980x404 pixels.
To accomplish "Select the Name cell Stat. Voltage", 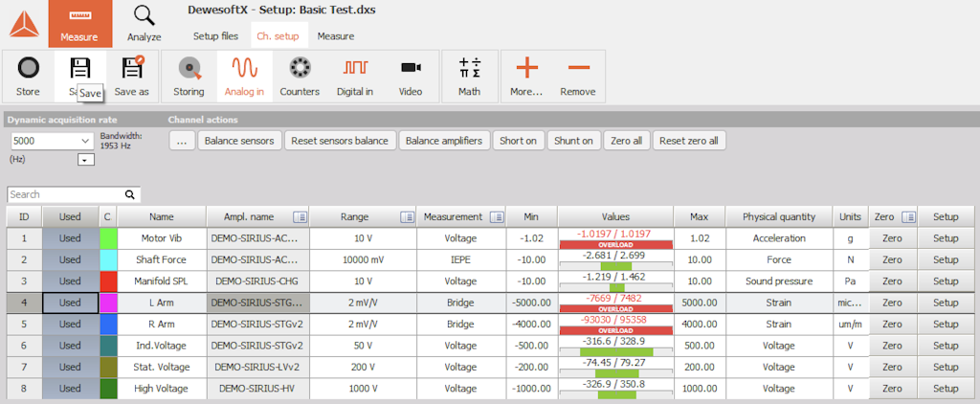I will (162, 367).
